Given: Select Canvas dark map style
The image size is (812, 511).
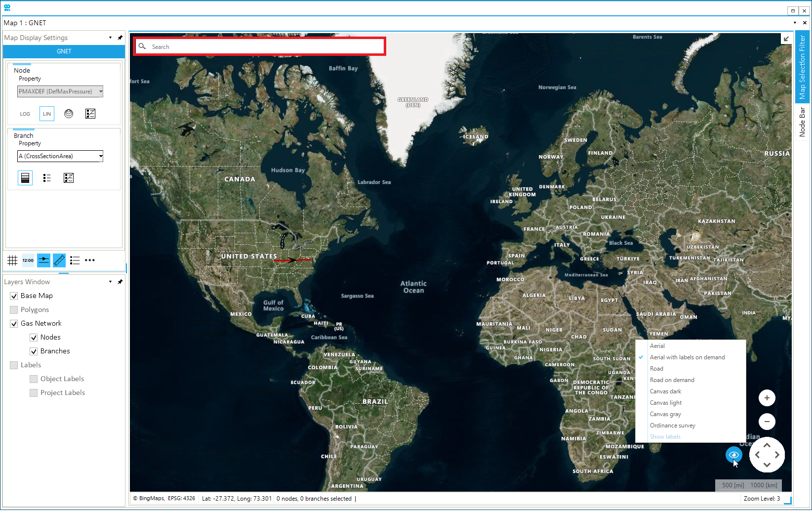Looking at the screenshot, I should coord(665,391).
